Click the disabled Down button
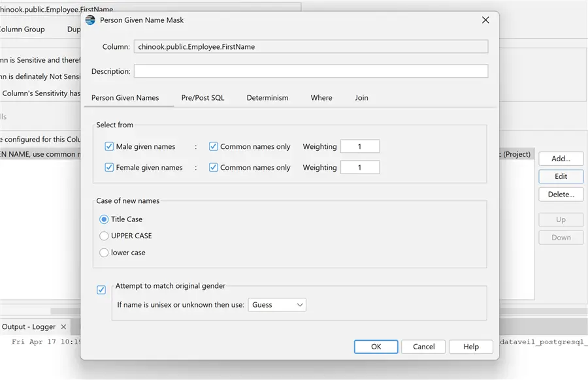The width and height of the screenshot is (588, 380). (561, 238)
